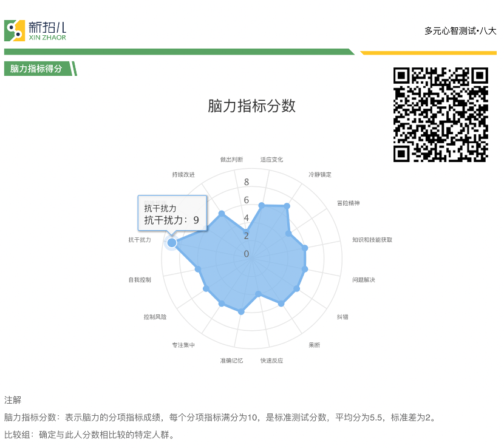Click the 专注集中 axis label
Screen dimensions: 504x448
click(183, 345)
